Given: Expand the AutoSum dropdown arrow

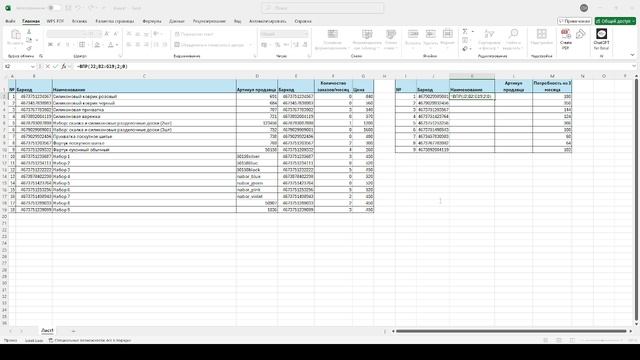Looking at the screenshot, I should [x=473, y=31].
